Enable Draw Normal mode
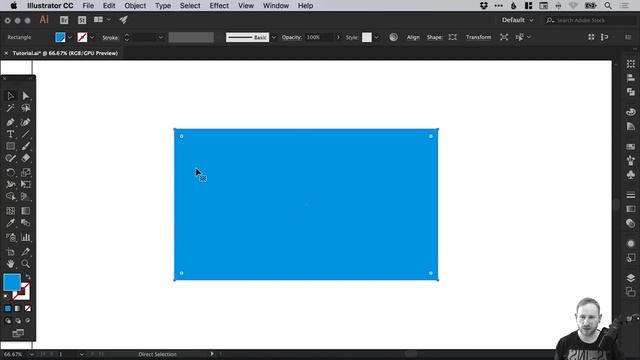The image size is (640, 360). [8, 321]
